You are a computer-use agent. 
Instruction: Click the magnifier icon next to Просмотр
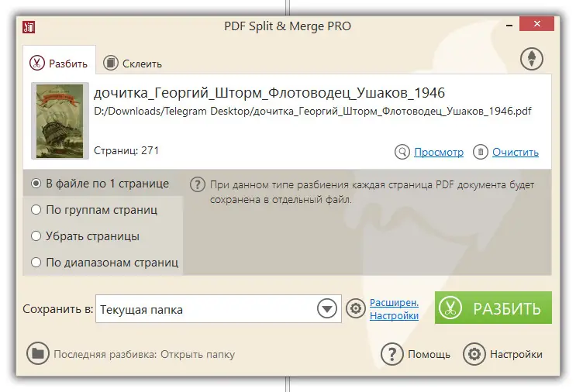[x=402, y=152]
